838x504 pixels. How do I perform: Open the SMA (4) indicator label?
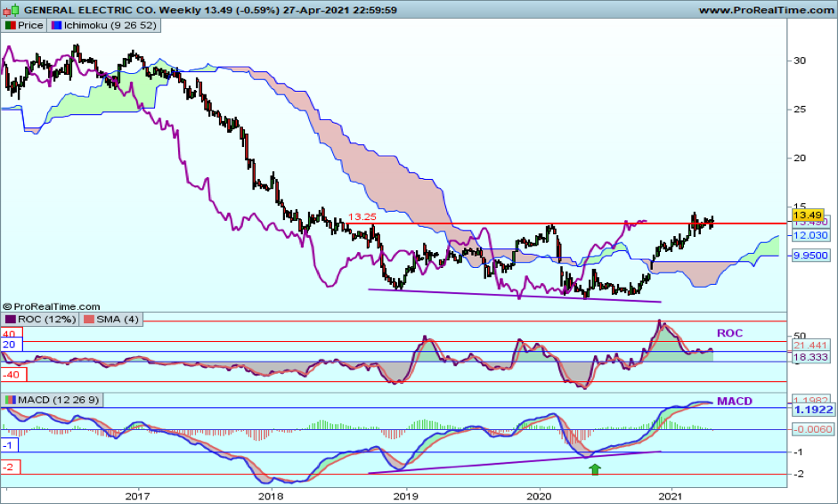(111, 319)
